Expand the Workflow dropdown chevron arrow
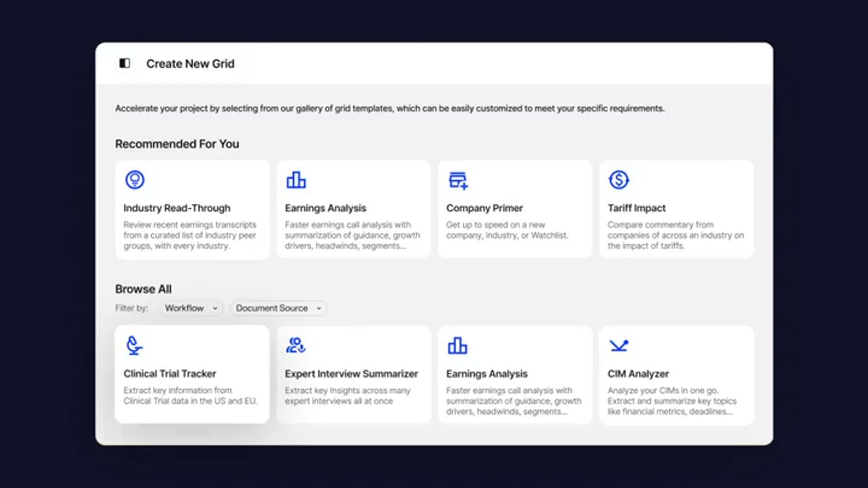The image size is (868, 488). coord(215,308)
